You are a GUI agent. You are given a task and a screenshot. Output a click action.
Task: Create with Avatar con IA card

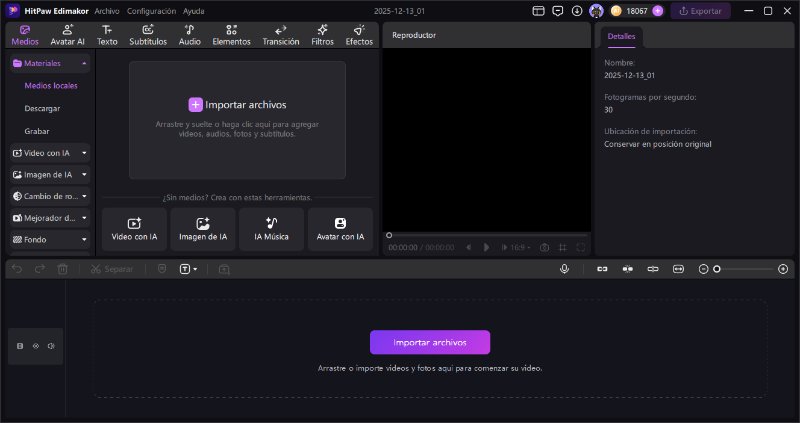pyautogui.click(x=340, y=229)
